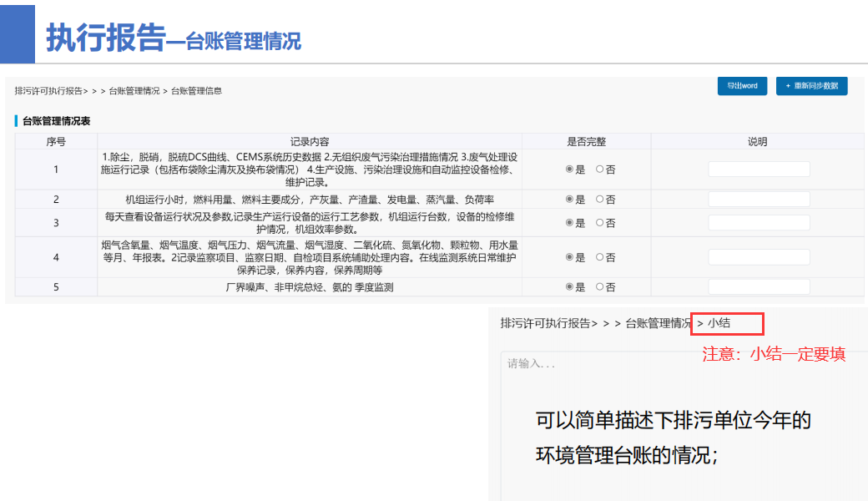Click the 导出word export button
This screenshot has height=501, width=868.
741,86
